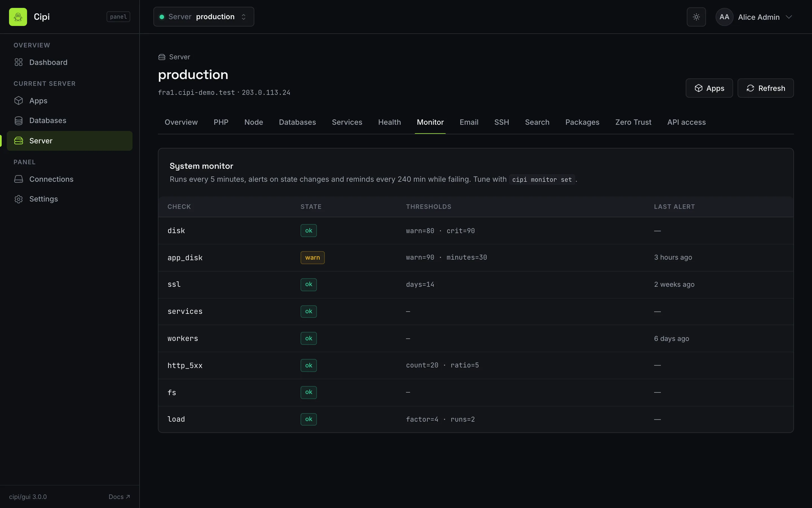Open the Databases tab in server page
812x508 pixels.
(x=297, y=122)
